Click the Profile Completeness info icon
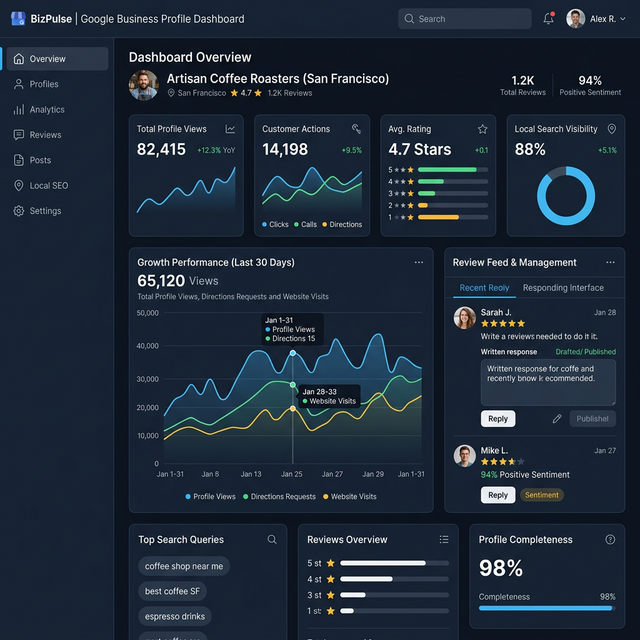The image size is (640, 640). click(610, 540)
